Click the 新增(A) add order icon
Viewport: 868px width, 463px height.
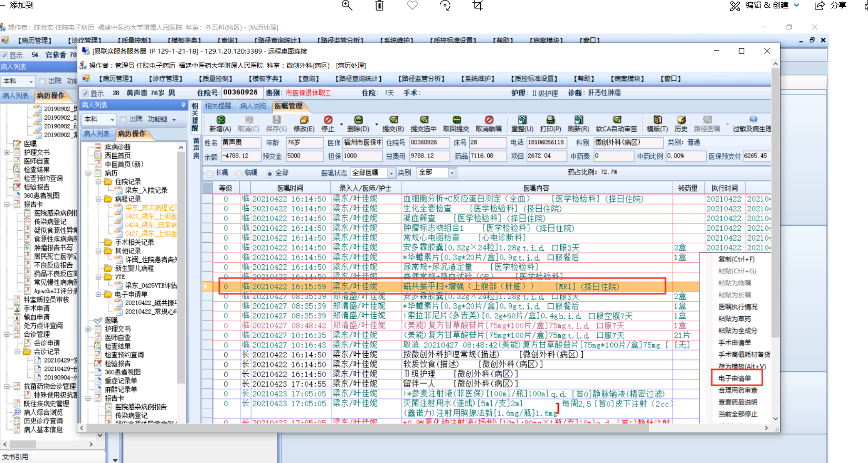[x=220, y=120]
